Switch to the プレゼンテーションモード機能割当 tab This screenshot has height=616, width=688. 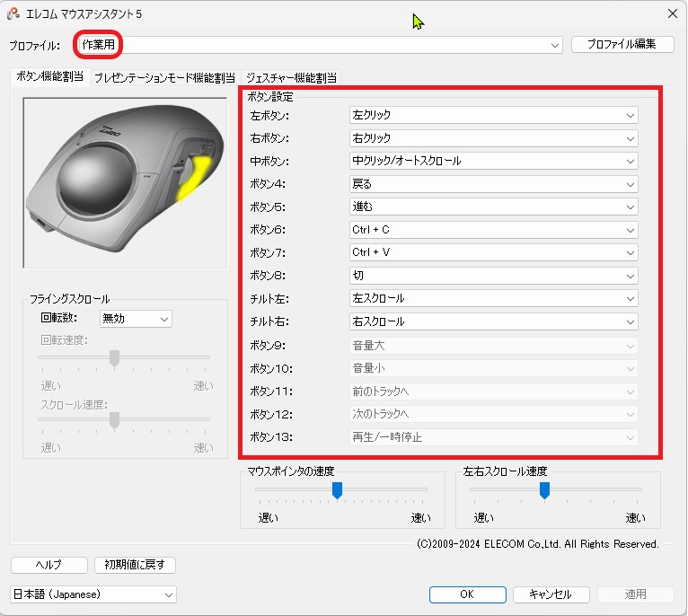(165, 78)
